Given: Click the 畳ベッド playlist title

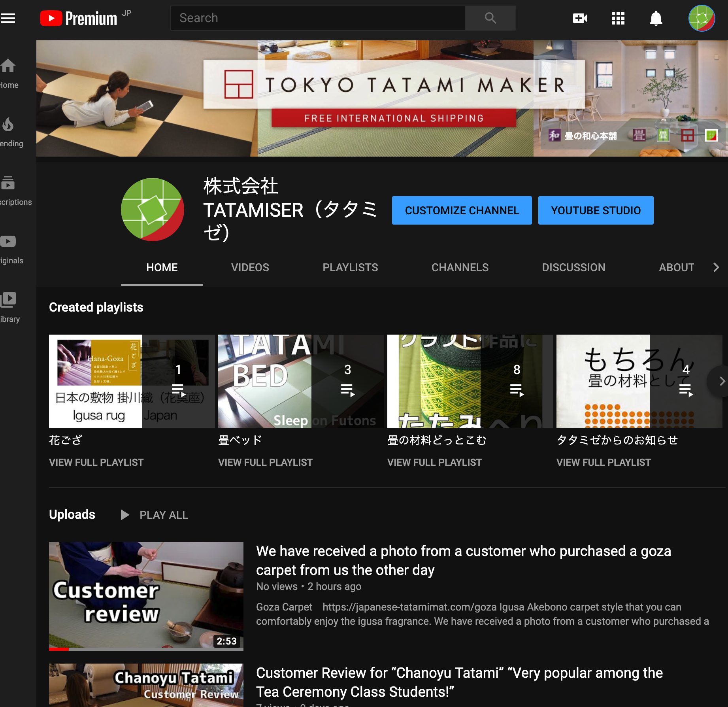Looking at the screenshot, I should pyautogui.click(x=240, y=440).
